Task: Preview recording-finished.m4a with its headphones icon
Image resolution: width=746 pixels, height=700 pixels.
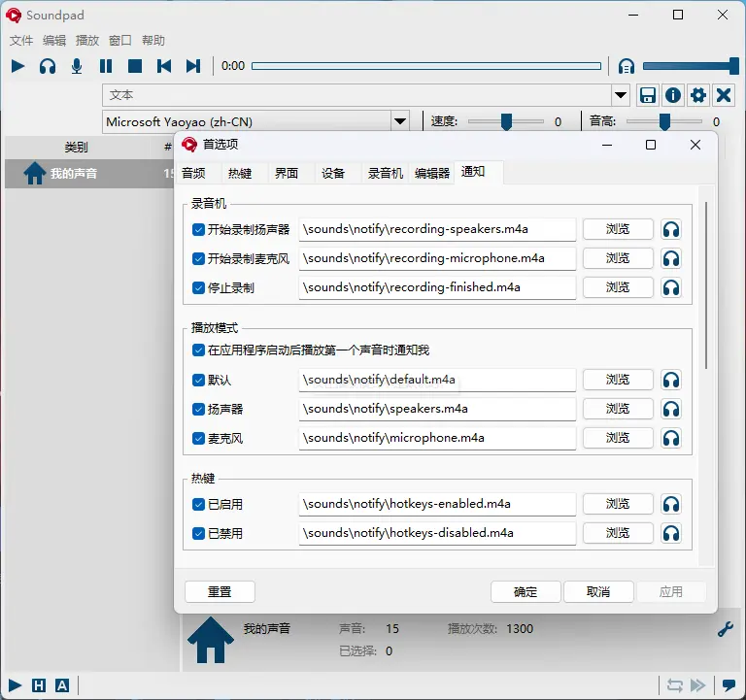Action: pyautogui.click(x=671, y=287)
